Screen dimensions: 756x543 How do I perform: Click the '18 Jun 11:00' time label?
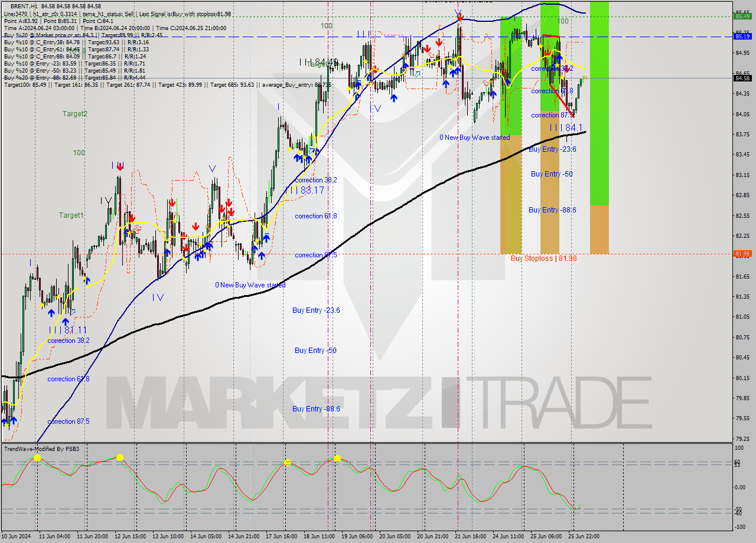[x=320, y=536]
